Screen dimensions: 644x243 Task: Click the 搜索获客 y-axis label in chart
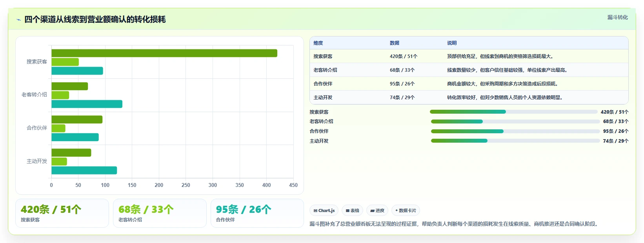click(x=37, y=62)
